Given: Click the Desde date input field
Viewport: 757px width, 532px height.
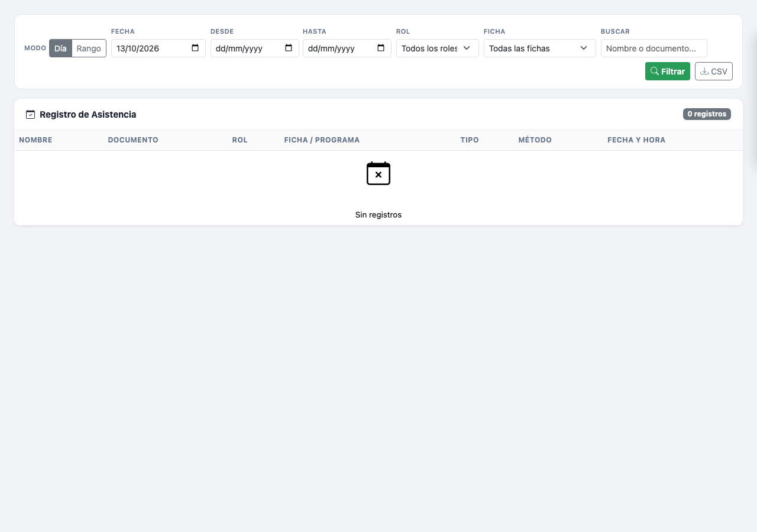Looking at the screenshot, I should 255,48.
